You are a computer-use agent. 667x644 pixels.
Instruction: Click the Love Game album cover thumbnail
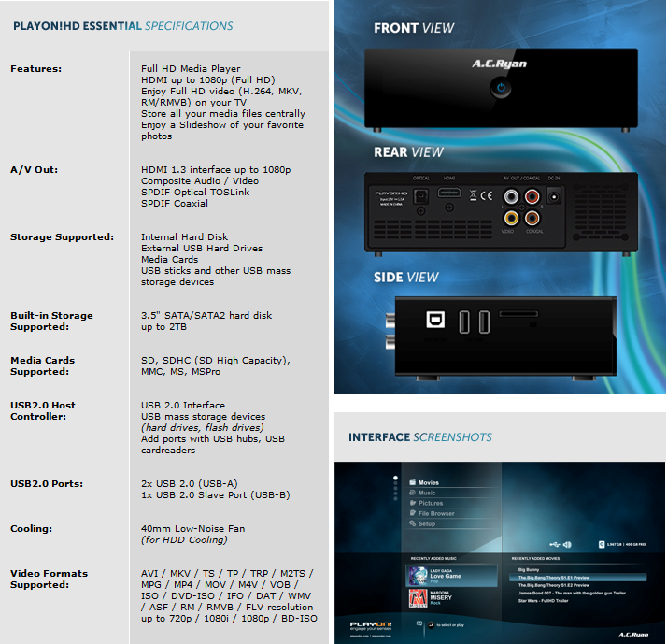(x=418, y=576)
